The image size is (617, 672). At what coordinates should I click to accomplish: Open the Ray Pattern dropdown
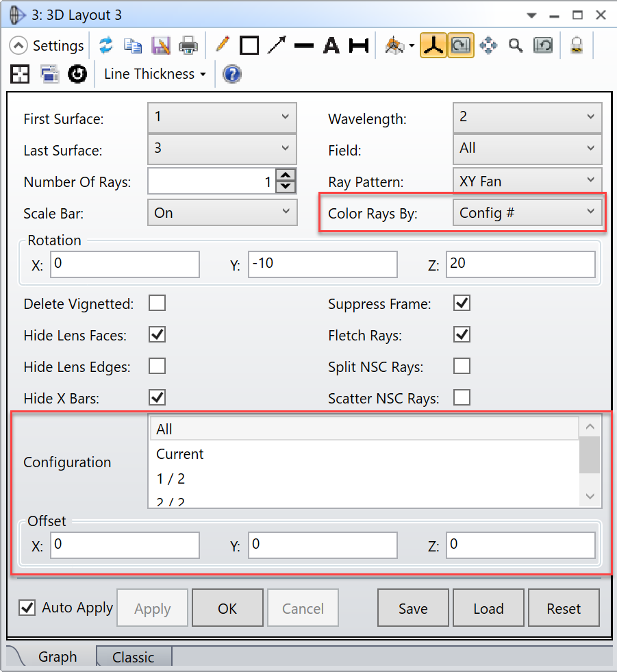[527, 182]
